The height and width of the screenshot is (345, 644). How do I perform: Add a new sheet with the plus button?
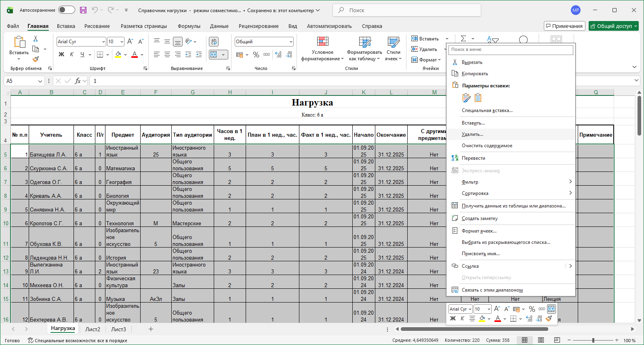tap(151, 329)
